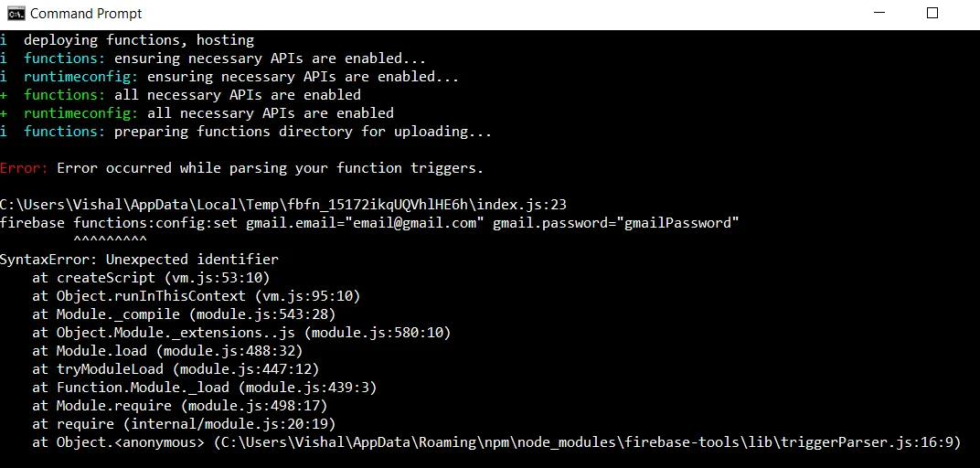
Task: Click 'deploying functions, hosting' line
Action: [x=138, y=40]
